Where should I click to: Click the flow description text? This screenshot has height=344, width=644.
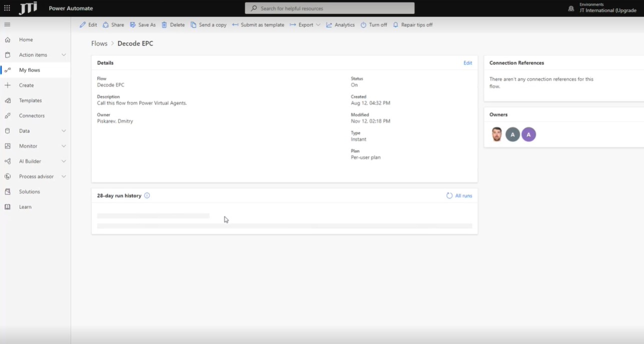[x=142, y=103]
